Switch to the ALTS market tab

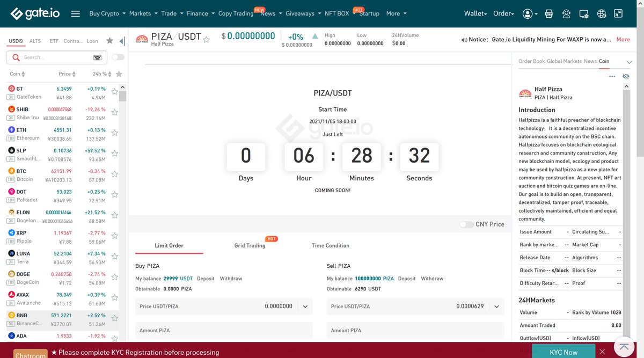click(x=35, y=41)
